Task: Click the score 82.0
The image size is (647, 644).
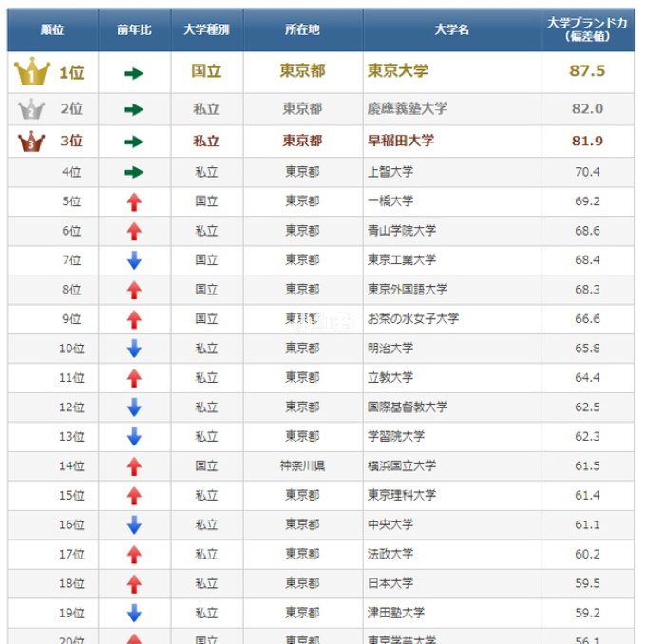Action: click(587, 109)
